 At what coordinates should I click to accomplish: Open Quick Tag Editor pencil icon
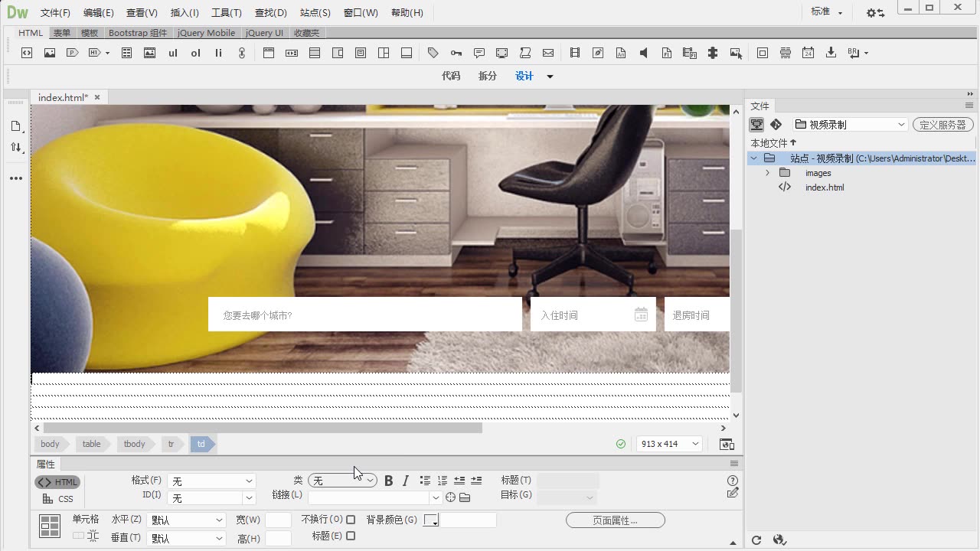pos(733,493)
